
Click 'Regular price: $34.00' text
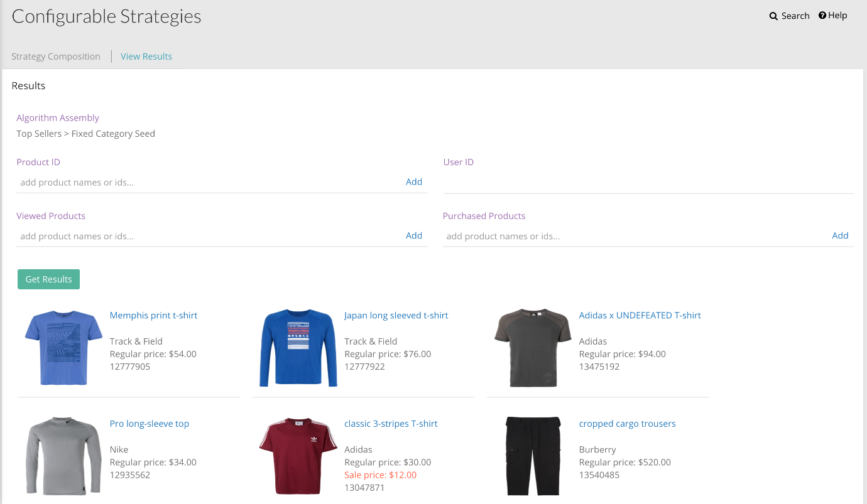[153, 463]
